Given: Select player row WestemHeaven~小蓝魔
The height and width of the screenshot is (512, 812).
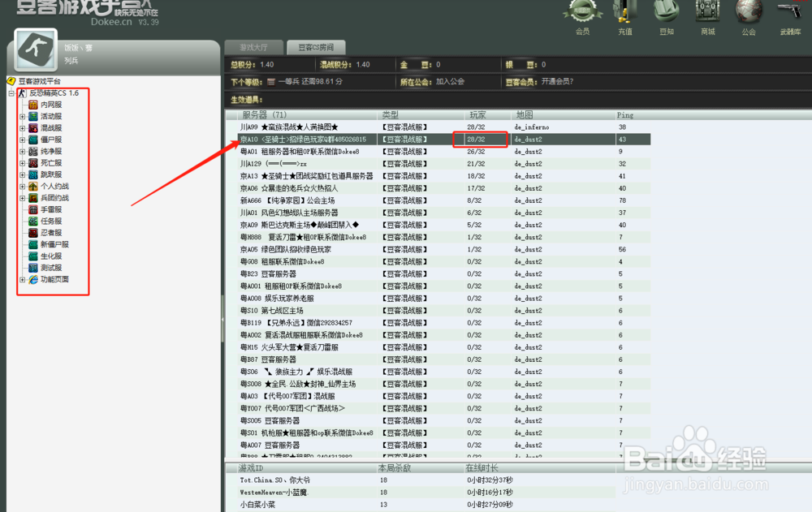Looking at the screenshot, I should point(426,493).
